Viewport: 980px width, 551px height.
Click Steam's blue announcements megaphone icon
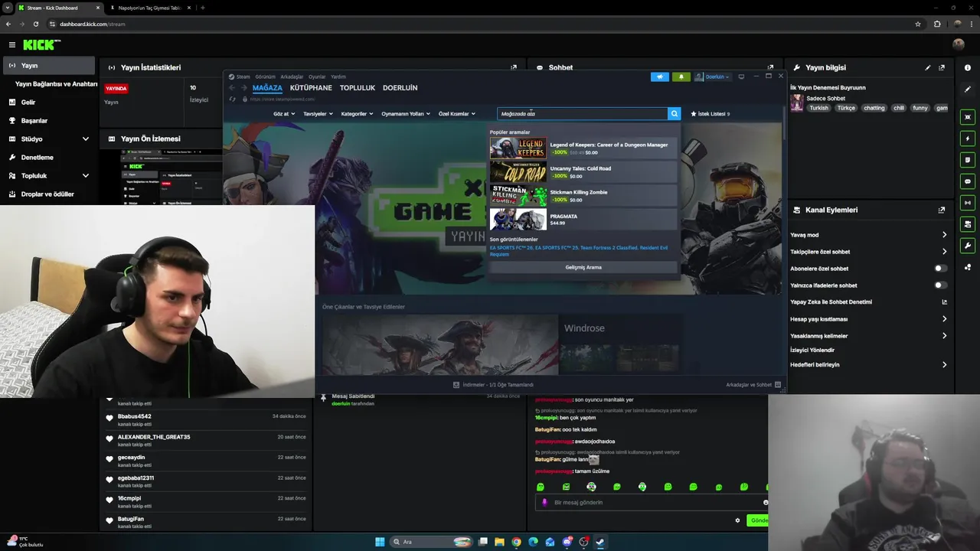click(x=659, y=77)
